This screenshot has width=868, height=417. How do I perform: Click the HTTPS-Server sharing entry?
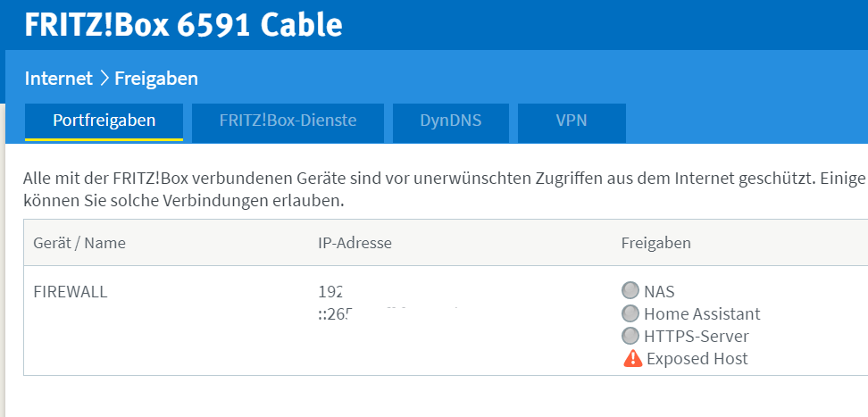[x=696, y=337]
